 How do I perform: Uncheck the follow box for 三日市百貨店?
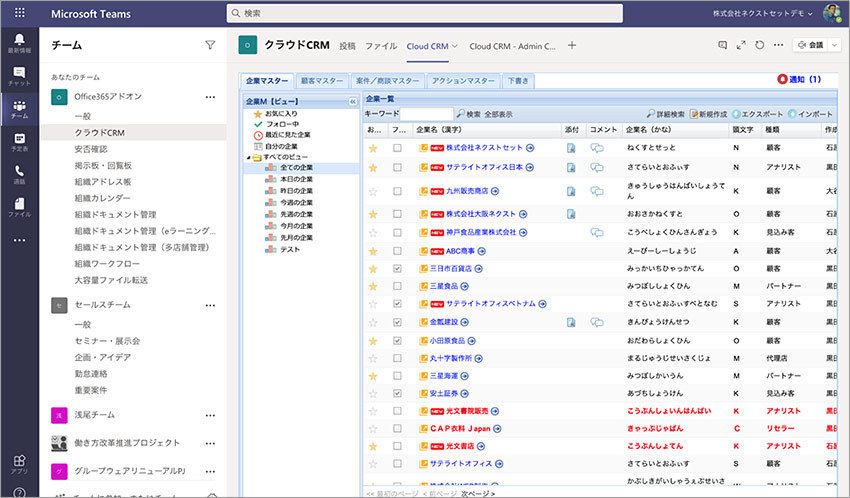(x=397, y=269)
